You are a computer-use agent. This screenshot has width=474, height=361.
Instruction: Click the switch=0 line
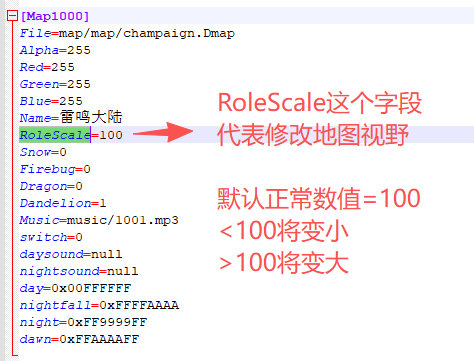51,237
